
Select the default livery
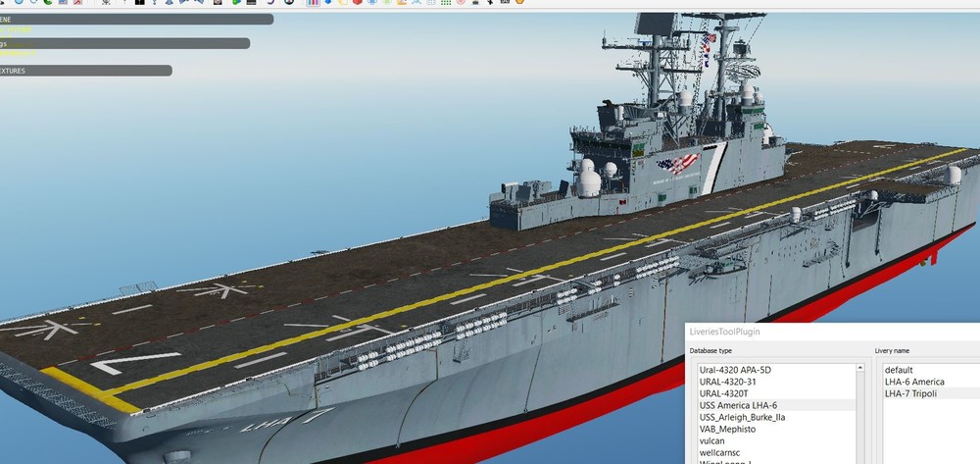(899, 370)
